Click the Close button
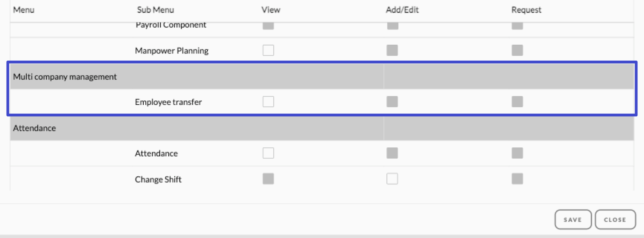Viewport: 644px width, 238px height. [x=615, y=219]
